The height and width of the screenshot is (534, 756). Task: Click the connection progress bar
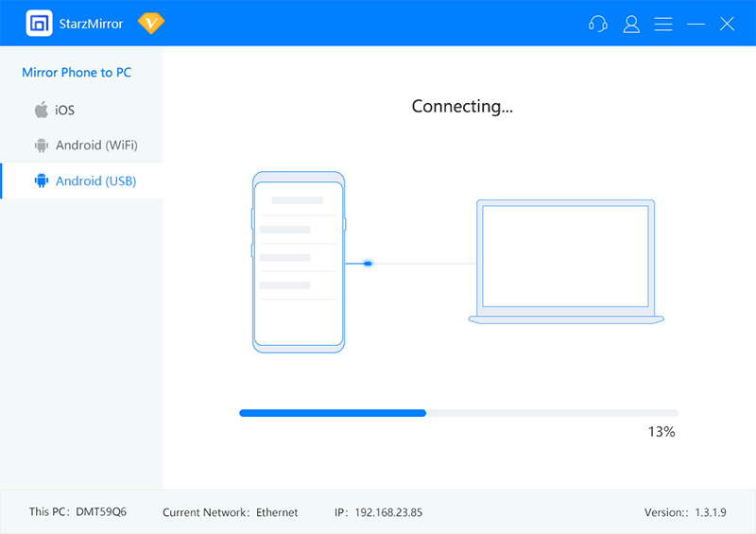tap(459, 413)
